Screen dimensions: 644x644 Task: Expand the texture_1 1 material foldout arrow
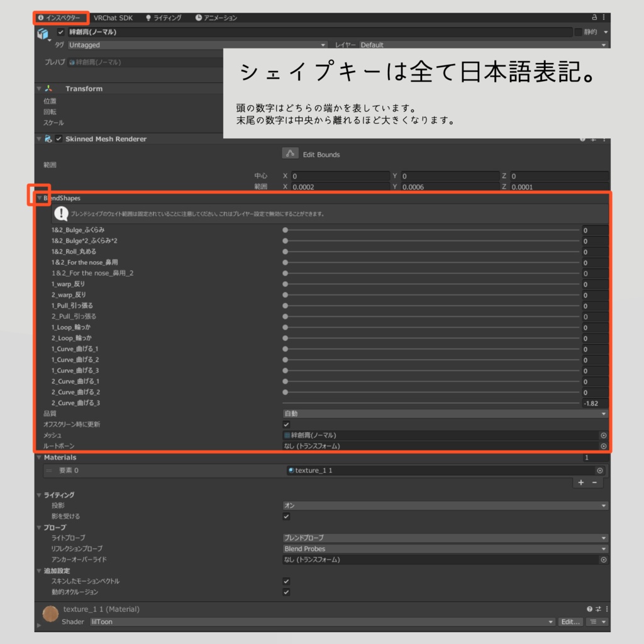point(39,625)
